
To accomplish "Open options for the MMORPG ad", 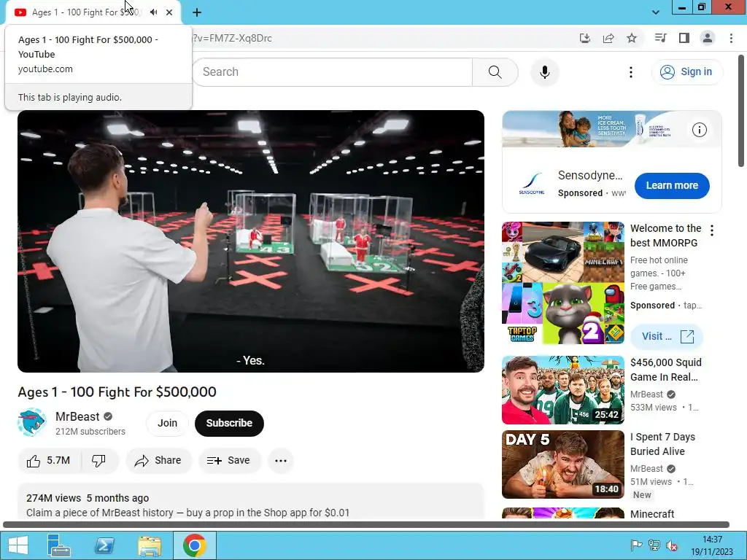I will click(x=712, y=230).
